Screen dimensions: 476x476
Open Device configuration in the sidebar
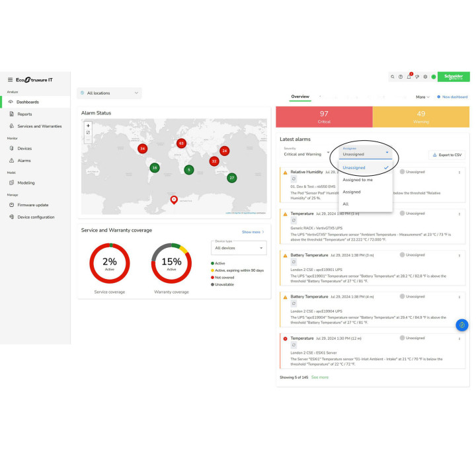(x=35, y=217)
